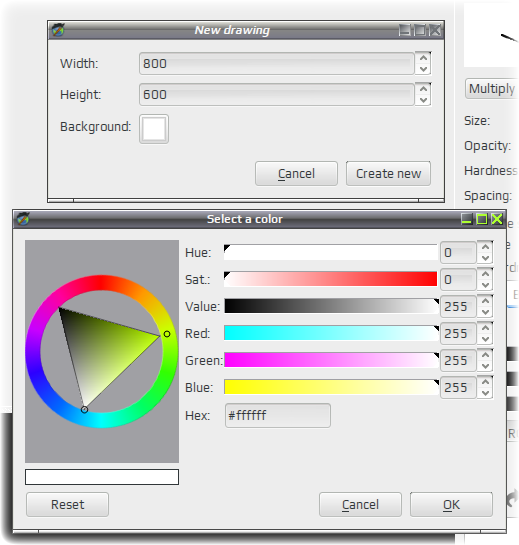Increase Height with the up arrow
Image resolution: width=519 pixels, height=545 pixels.
pyautogui.click(x=423, y=89)
